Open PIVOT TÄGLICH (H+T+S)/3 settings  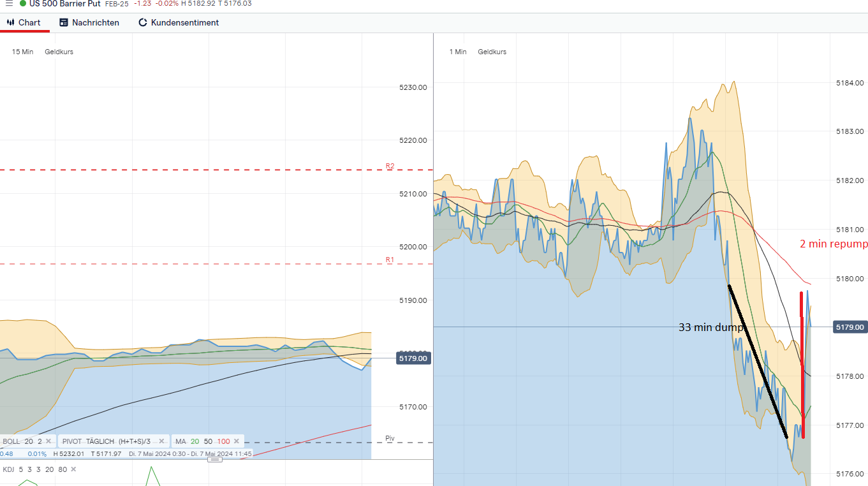click(x=105, y=441)
